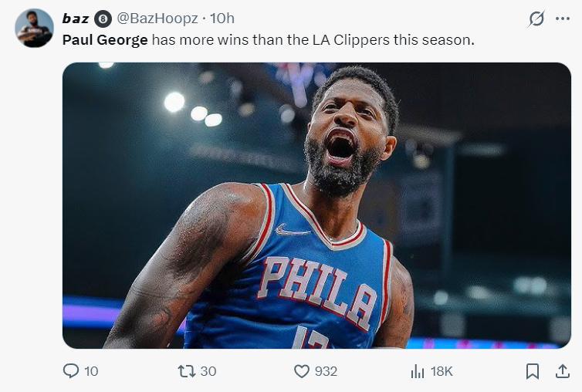The width and height of the screenshot is (582, 392).
Task: Click the Grok explain icon
Action: tap(535, 19)
